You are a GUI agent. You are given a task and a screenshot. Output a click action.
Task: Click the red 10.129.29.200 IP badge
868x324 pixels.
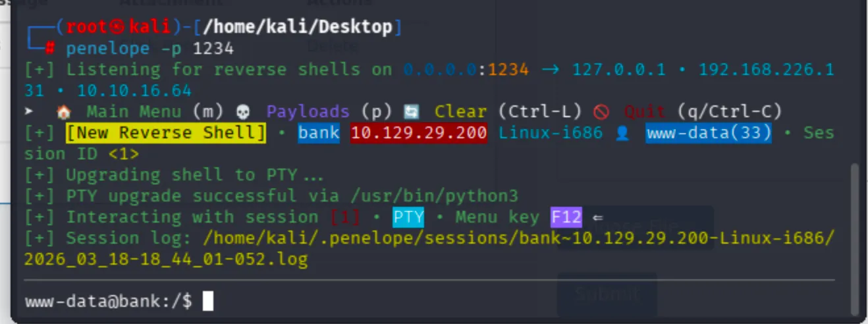coord(419,133)
